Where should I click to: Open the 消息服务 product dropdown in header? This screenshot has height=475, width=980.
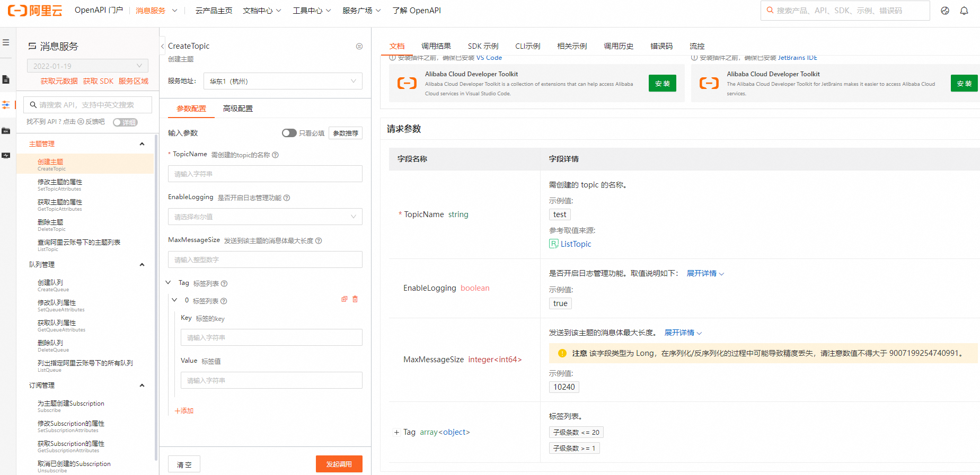click(x=157, y=11)
